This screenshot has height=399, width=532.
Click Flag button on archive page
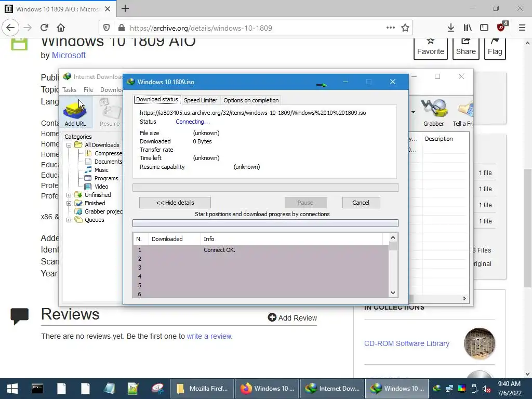[495, 48]
